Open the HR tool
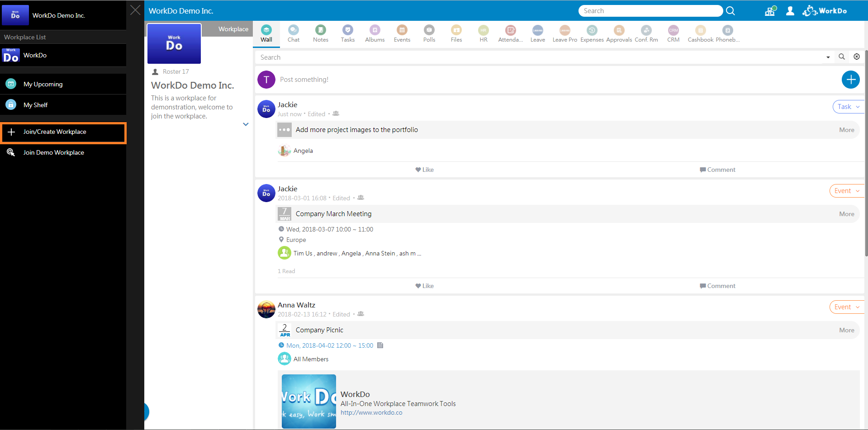This screenshot has height=430, width=868. [x=484, y=34]
